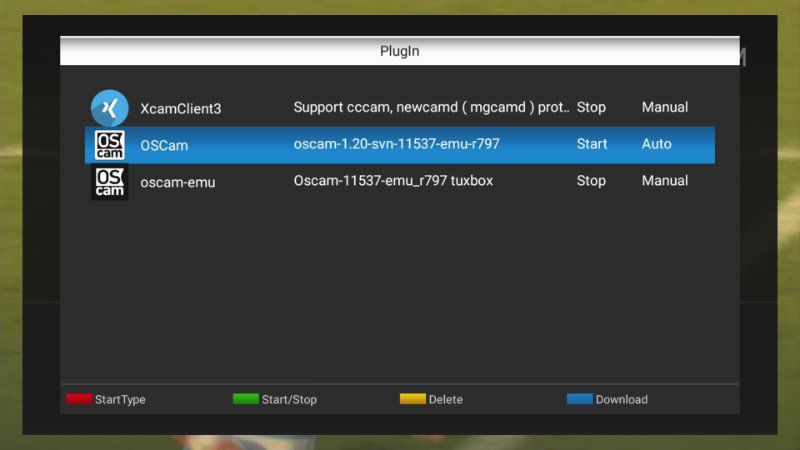Click the StartType label in footer
The image size is (800, 450).
[x=120, y=400]
